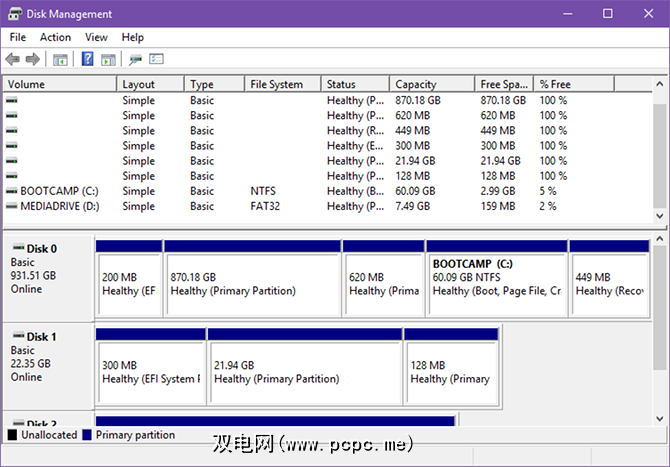Click the Forward arrow in toolbar

point(32,59)
